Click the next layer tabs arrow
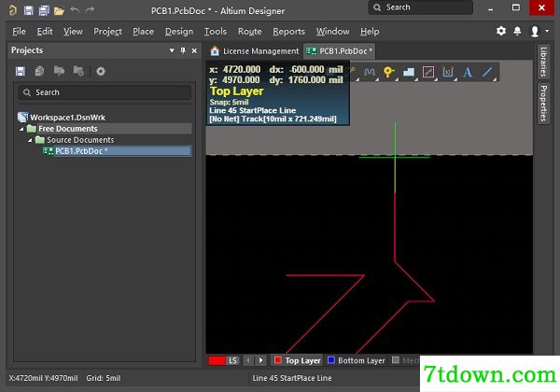The image size is (560, 392). (260, 360)
